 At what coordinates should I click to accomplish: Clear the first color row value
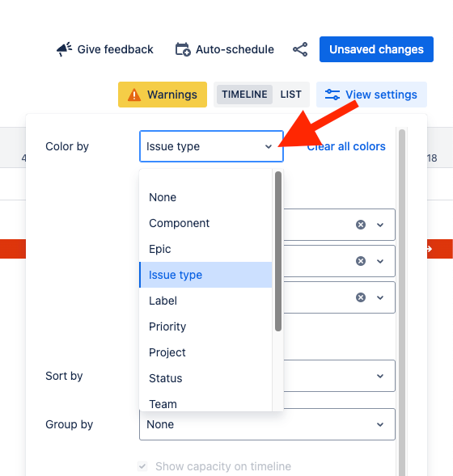click(x=361, y=225)
